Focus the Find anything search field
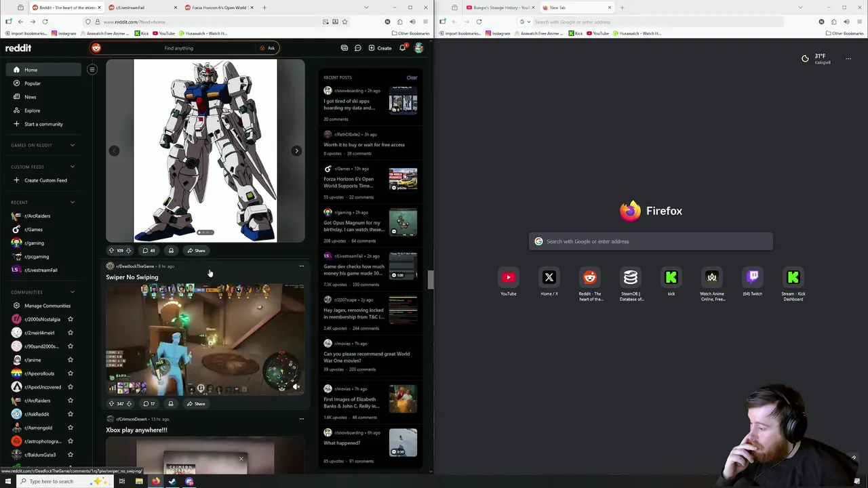Screen dimensions: 868x488 pyautogui.click(x=178, y=48)
